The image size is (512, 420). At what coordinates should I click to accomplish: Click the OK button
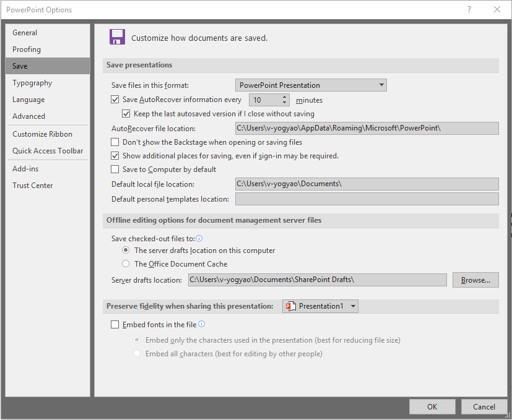432,406
